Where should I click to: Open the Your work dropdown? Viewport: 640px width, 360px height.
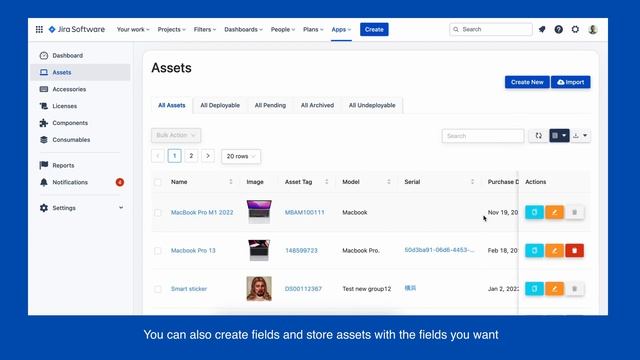133,29
